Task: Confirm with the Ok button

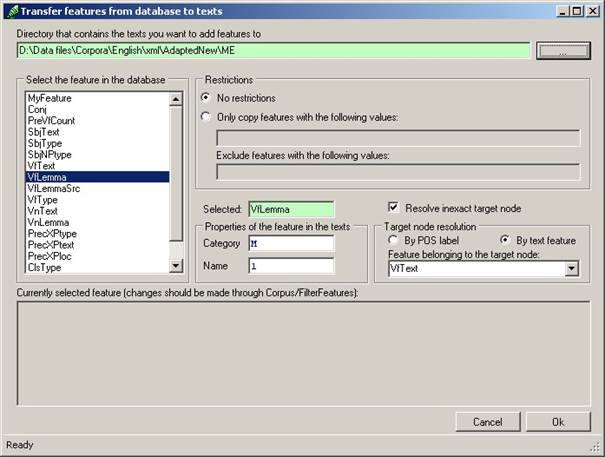Action: [558, 422]
